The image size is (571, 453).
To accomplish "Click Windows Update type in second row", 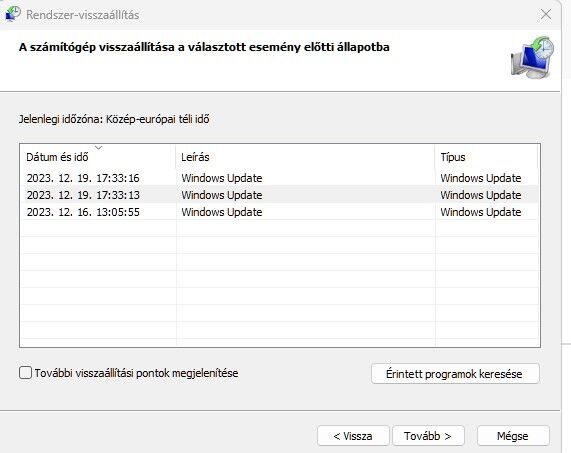I will (481, 195).
